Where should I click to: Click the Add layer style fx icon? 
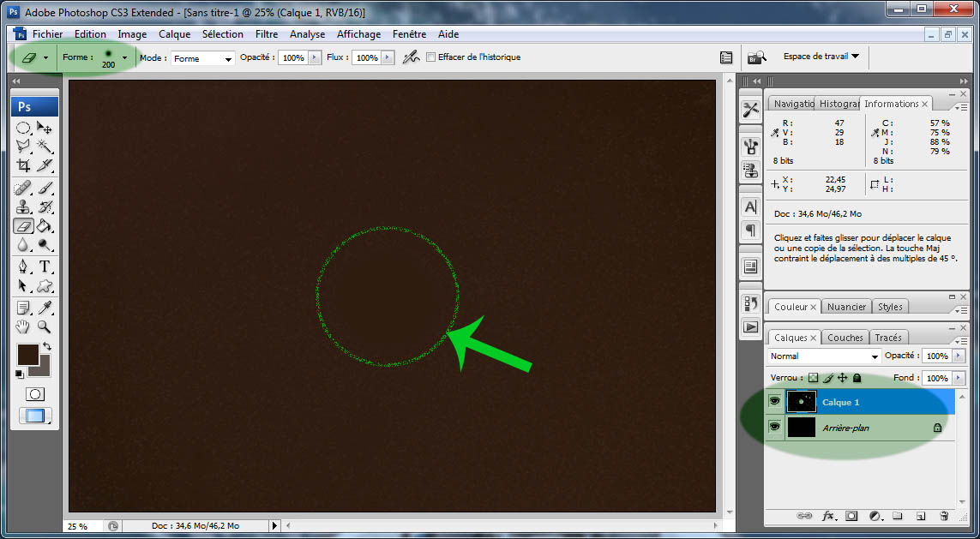(x=828, y=516)
